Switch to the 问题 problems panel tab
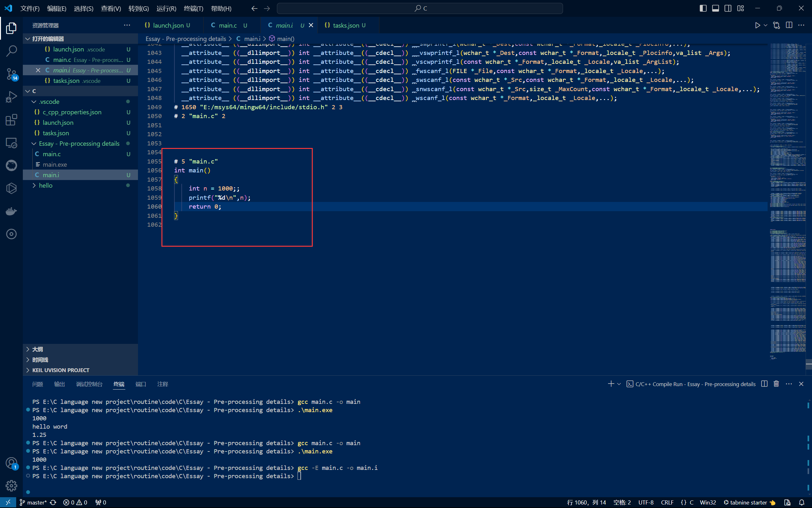Screen dimensions: 812x508 click(x=37, y=384)
